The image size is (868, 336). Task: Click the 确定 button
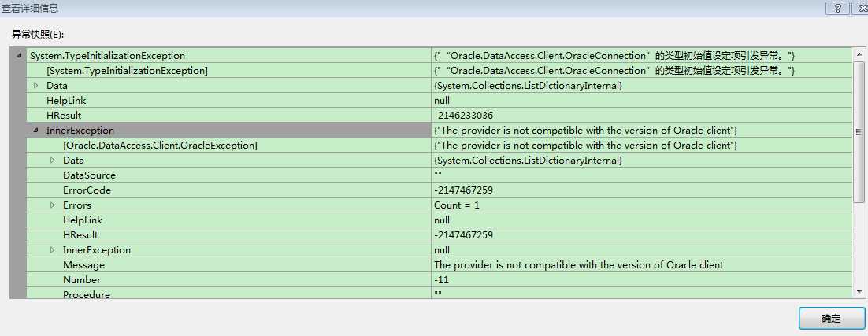[831, 319]
